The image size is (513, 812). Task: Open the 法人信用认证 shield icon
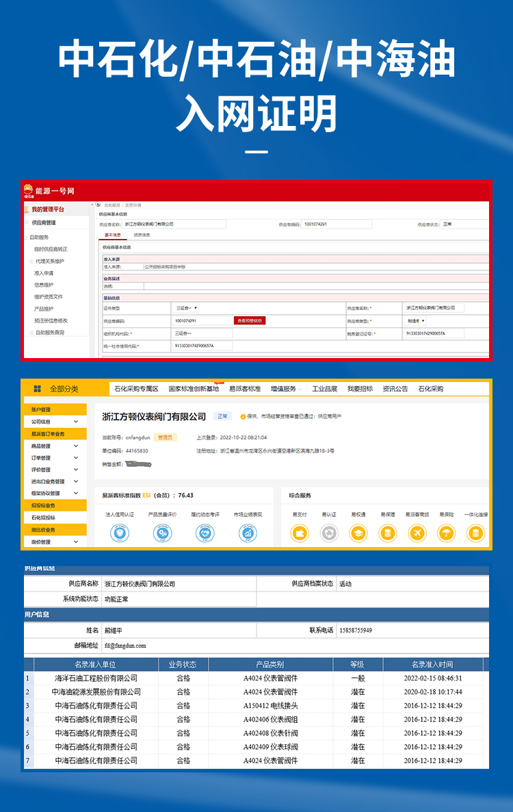pos(120,533)
